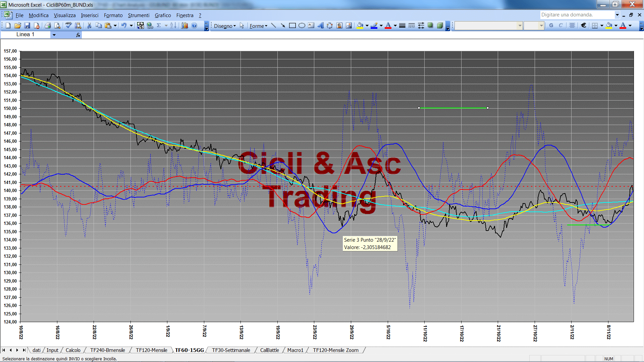
Task: Click the Center alignment button in formatting toolbar
Action: [x=572, y=25]
